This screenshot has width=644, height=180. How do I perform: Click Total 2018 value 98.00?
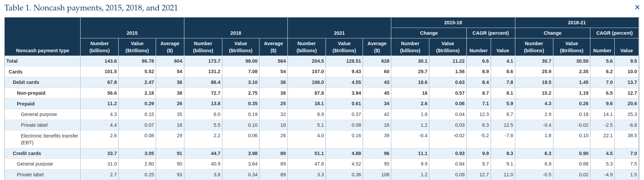point(251,61)
